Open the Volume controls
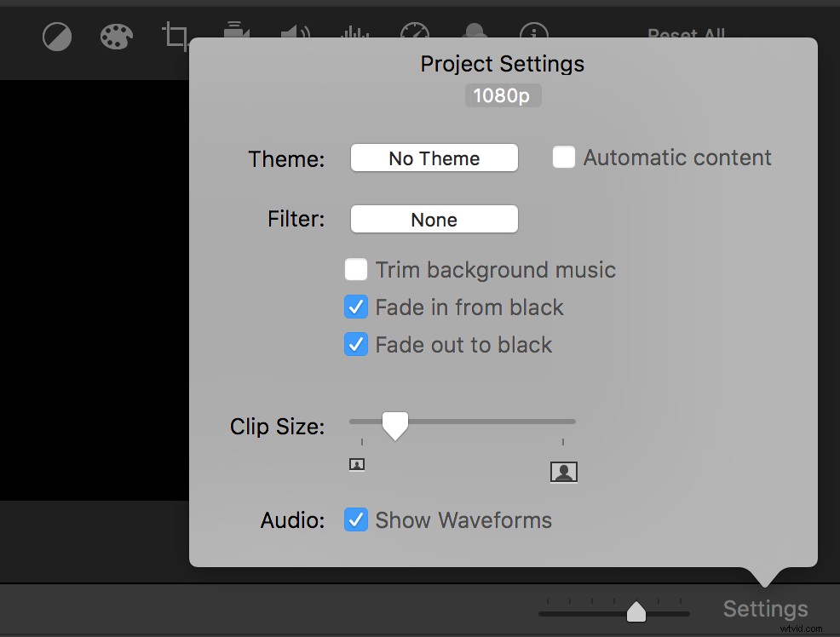This screenshot has height=637, width=840. [295, 36]
